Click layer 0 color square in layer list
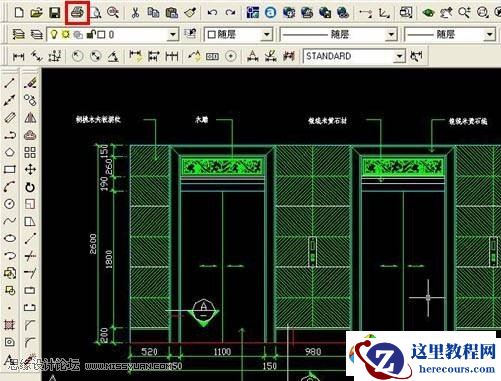The width and height of the screenshot is (501, 381). coord(101,35)
